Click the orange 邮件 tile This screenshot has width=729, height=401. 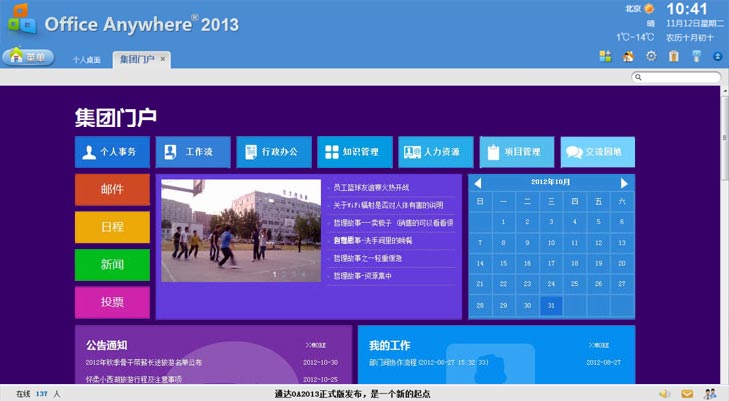click(112, 190)
